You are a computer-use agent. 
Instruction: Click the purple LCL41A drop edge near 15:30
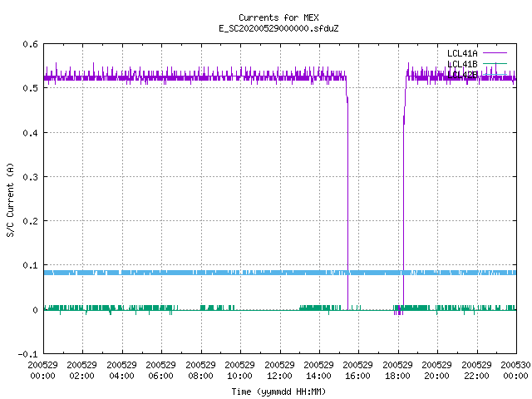[x=347, y=204]
